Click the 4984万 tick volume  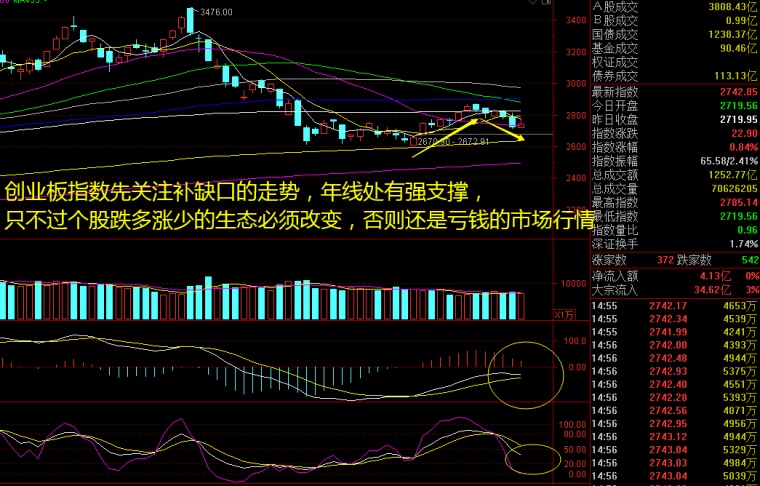[740, 463]
